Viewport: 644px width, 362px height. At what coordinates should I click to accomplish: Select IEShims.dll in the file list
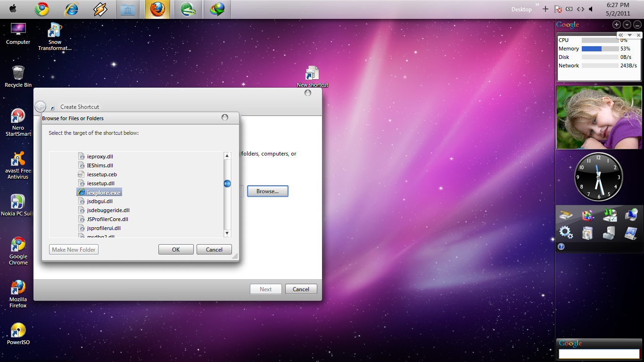[96, 165]
